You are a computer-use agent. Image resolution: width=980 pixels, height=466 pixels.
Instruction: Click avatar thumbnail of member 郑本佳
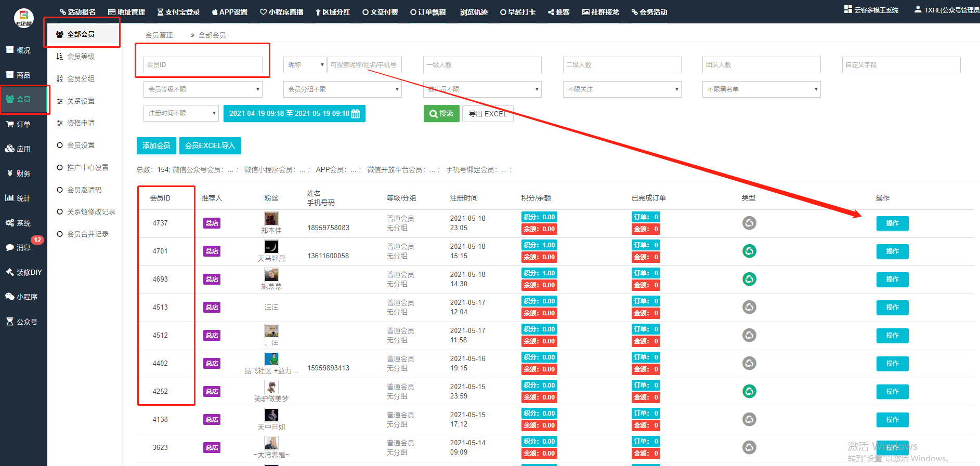tap(271, 219)
